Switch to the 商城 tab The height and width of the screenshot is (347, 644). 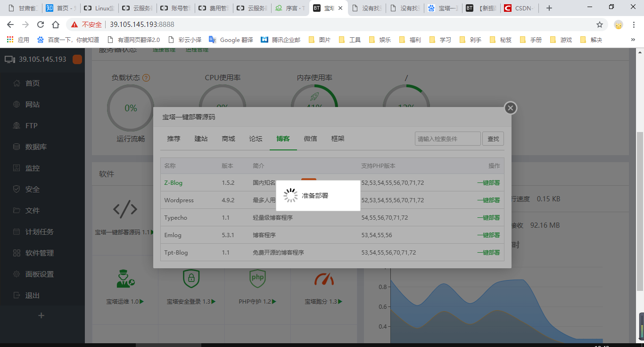(228, 139)
